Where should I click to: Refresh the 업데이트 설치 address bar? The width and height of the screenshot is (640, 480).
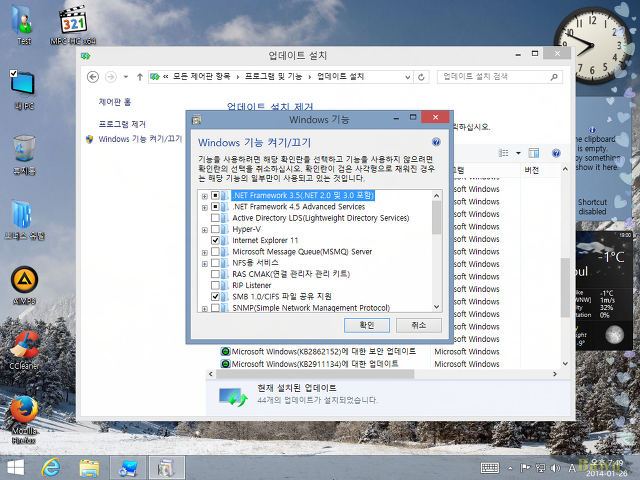click(421, 77)
